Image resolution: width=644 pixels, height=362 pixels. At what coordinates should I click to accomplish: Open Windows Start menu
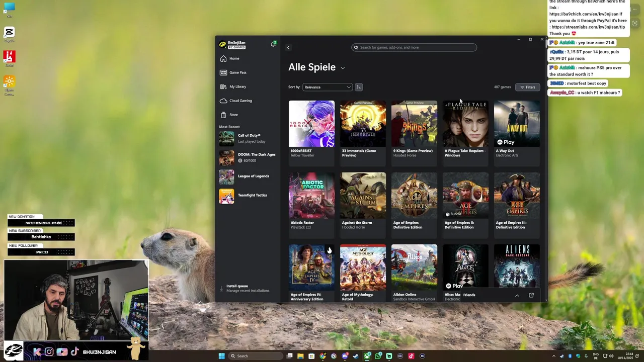tap(222, 356)
